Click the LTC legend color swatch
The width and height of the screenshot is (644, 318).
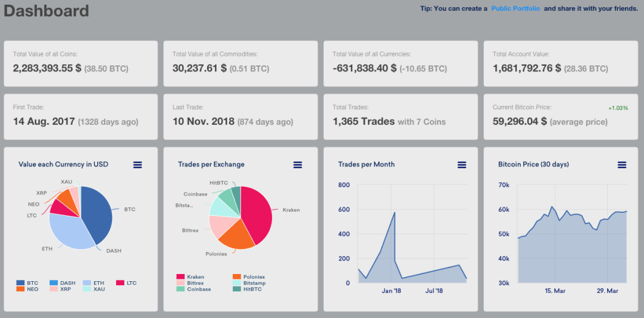click(x=120, y=283)
